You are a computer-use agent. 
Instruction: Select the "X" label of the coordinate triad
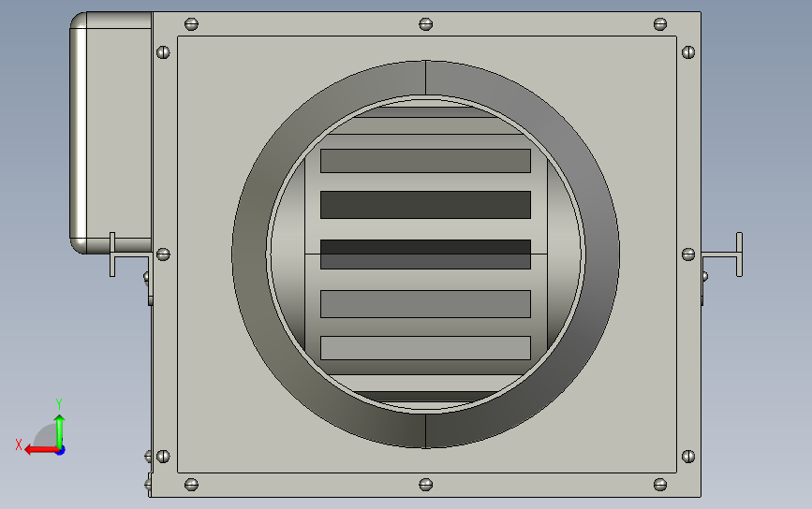(19, 444)
